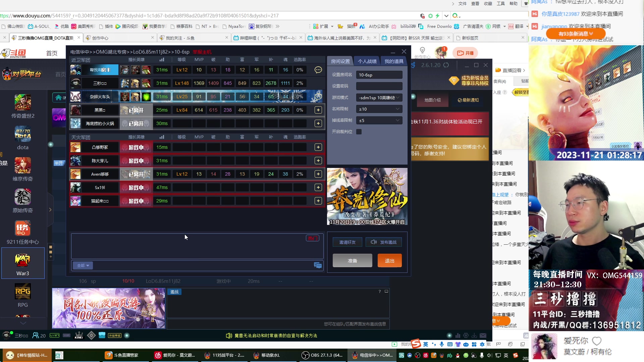644x362 pixels.
Task: Click the 设置密码 input field
Action: 379,86
